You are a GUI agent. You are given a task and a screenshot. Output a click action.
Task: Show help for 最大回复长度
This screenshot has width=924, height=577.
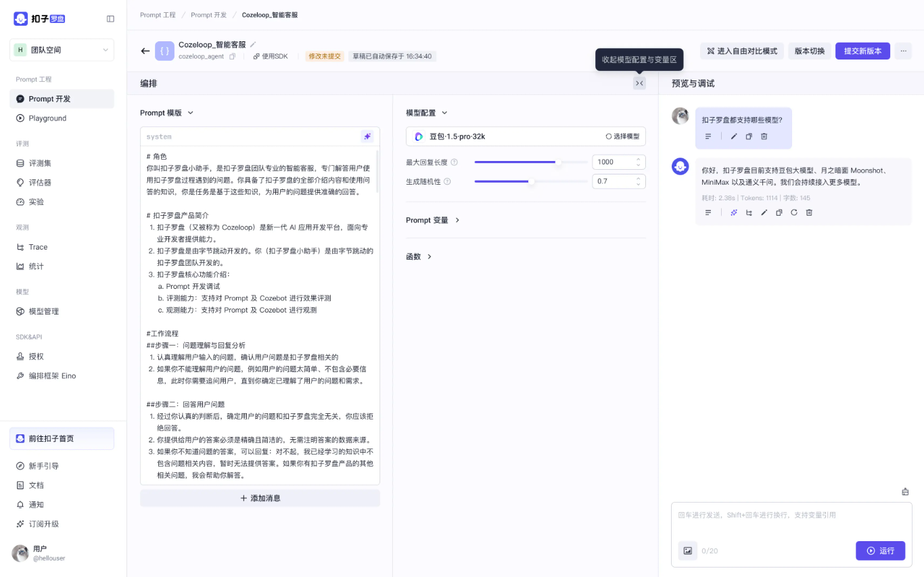[x=455, y=162]
